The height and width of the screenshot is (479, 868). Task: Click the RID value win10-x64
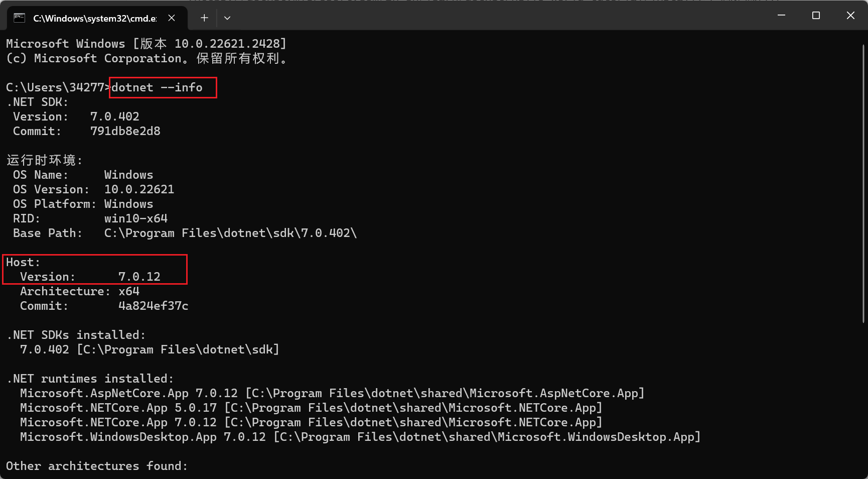coord(135,218)
